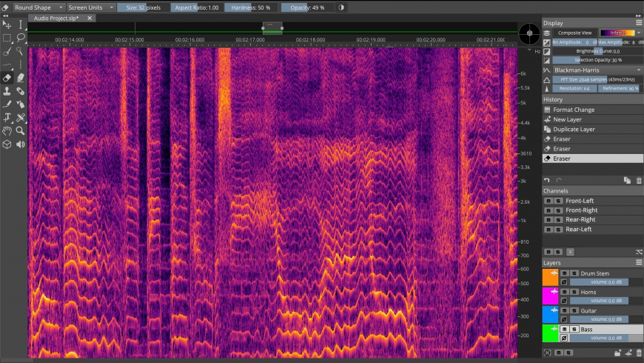Click the Composite View button
The image size is (644, 363).
(x=574, y=33)
